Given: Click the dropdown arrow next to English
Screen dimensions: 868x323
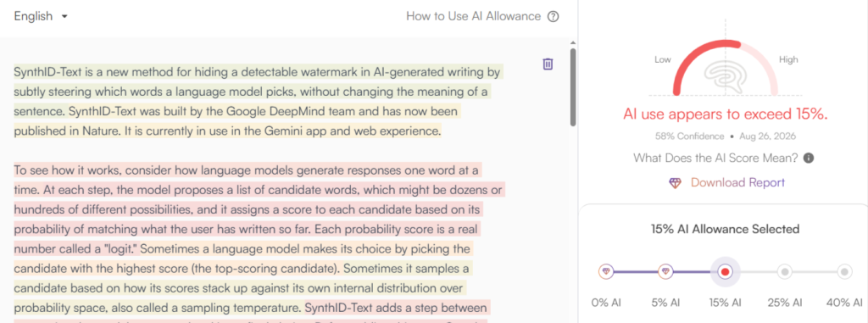Looking at the screenshot, I should 64,17.
